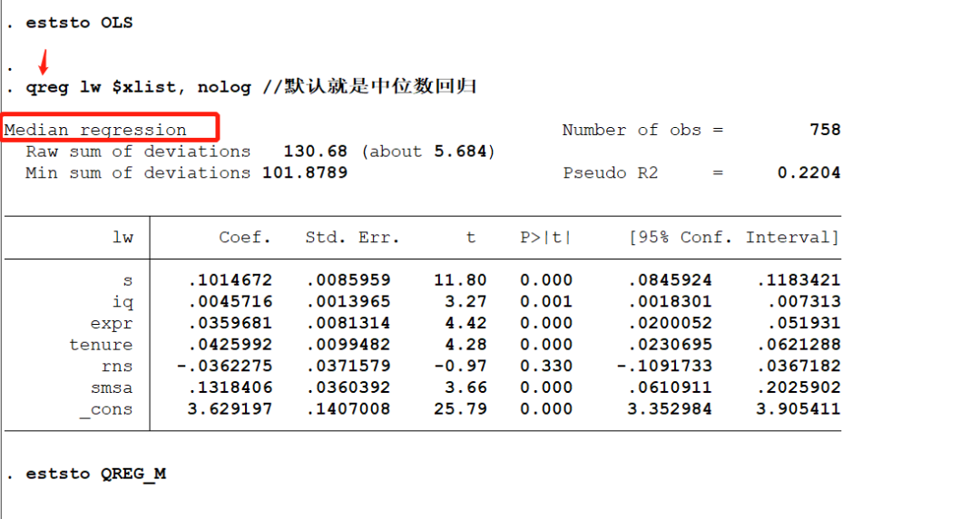Click the s lower bound .0845924
Viewport: 980px width, 519px height.
(670, 280)
